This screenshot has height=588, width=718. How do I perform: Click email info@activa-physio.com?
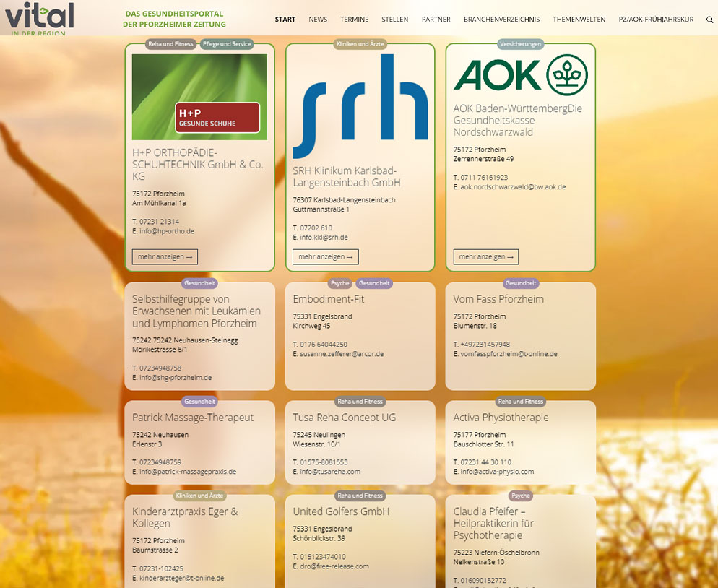[x=497, y=472]
